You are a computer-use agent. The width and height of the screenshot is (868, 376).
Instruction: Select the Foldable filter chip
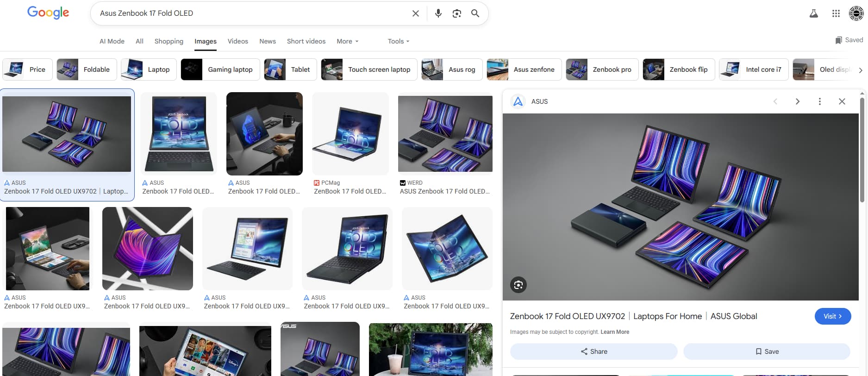click(87, 69)
